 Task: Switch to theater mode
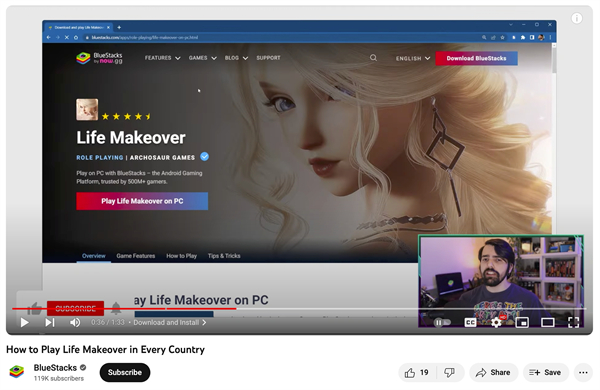548,323
